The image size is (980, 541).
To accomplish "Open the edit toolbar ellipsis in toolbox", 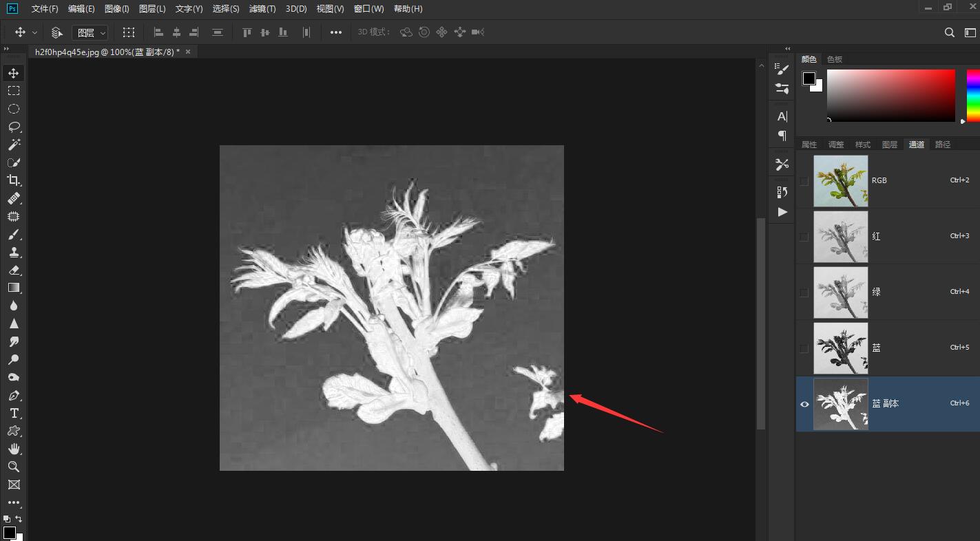I will (14, 502).
